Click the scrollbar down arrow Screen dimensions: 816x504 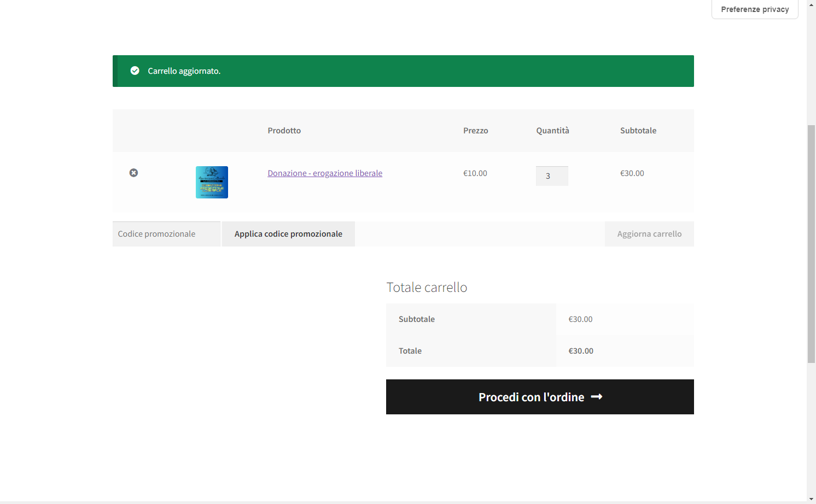click(811, 499)
